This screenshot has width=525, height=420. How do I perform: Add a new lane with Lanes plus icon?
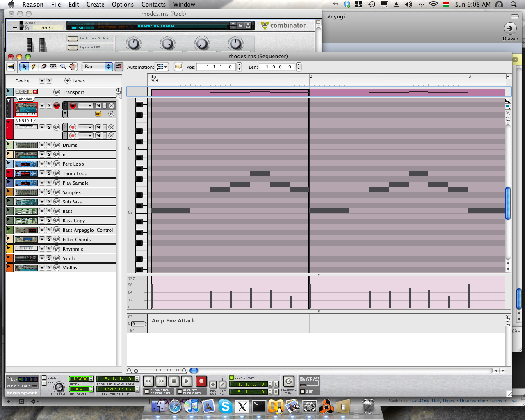(67, 80)
